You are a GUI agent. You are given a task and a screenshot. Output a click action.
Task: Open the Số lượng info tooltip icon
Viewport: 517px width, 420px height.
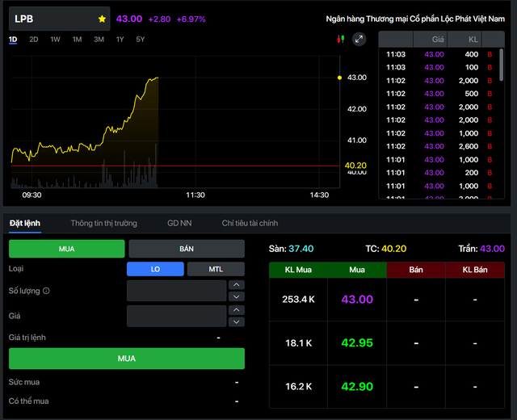(x=46, y=291)
